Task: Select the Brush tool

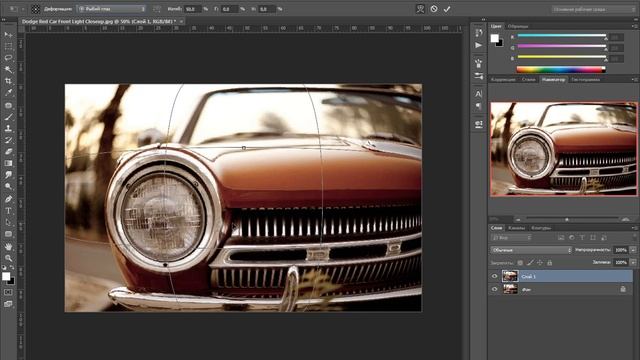Action: (8, 117)
